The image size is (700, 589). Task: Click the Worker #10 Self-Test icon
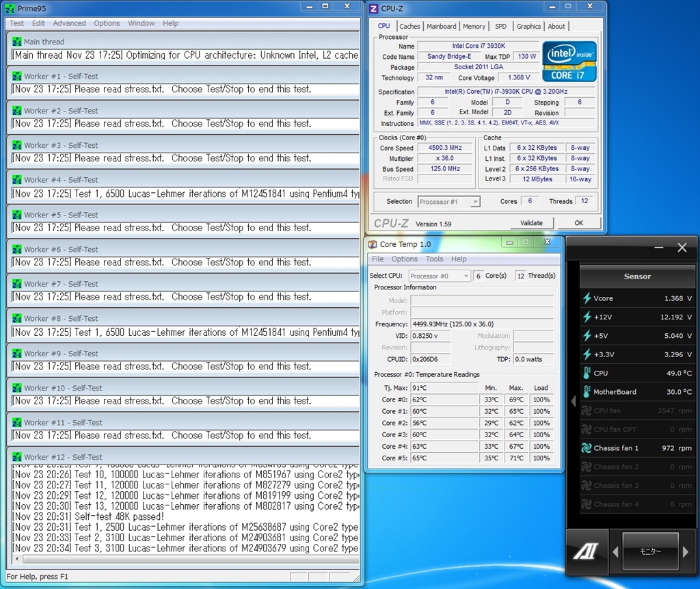(x=17, y=388)
